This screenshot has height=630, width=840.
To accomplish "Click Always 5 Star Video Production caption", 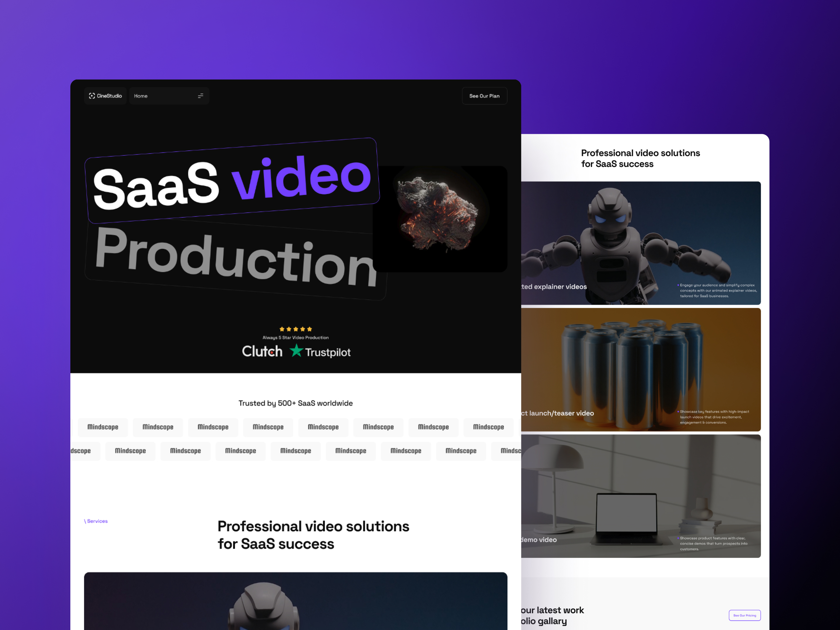I will click(x=295, y=338).
